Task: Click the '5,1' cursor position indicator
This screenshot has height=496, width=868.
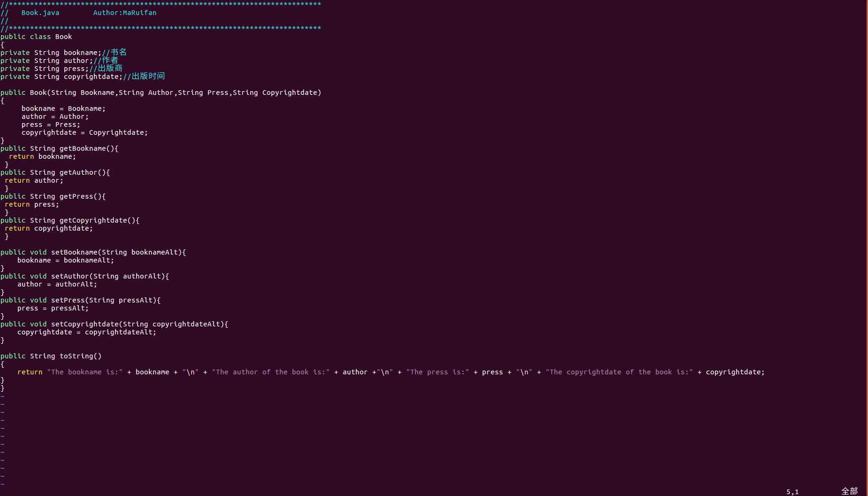Action: click(x=792, y=492)
